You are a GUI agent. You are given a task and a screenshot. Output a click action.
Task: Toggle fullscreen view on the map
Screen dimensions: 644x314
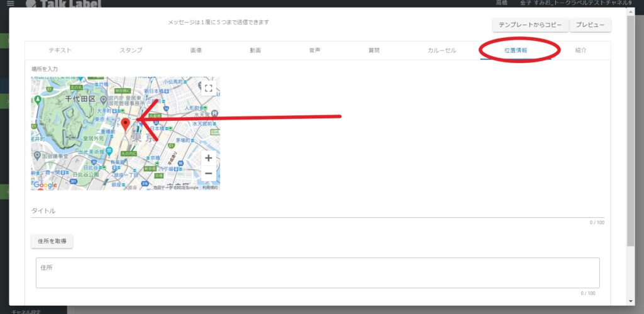point(208,88)
